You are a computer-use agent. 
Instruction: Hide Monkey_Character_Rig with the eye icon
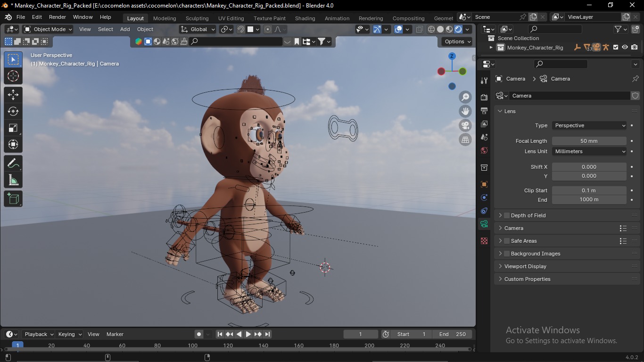(x=625, y=47)
